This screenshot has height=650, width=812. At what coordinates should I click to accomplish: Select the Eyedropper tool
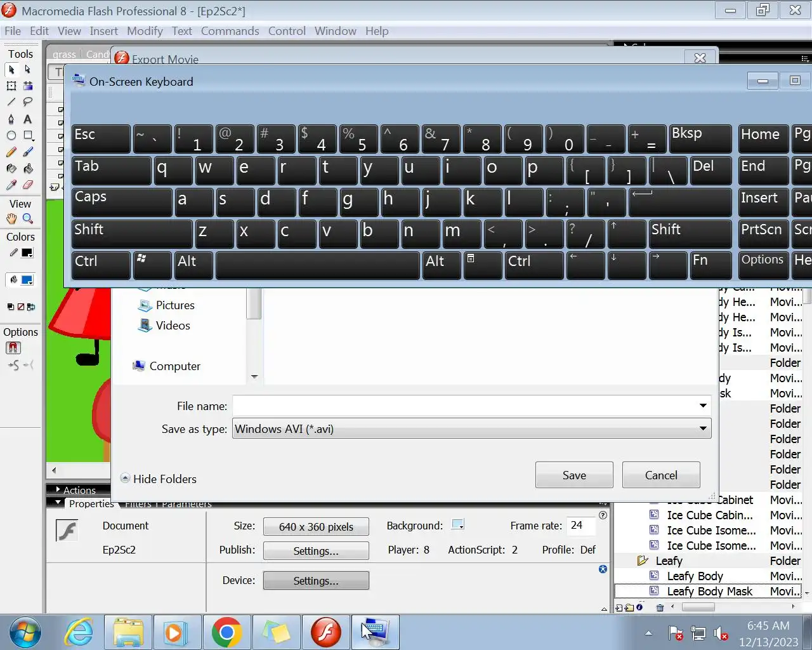(x=11, y=185)
